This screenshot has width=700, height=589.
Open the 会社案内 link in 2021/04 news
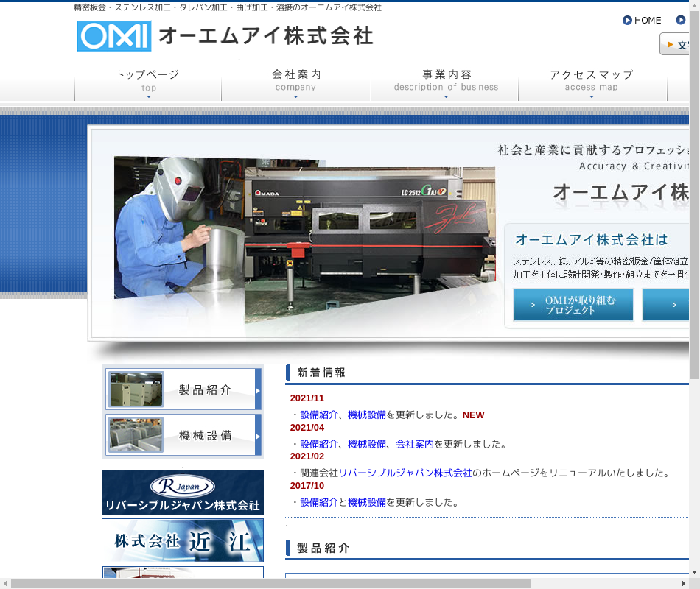[x=415, y=444]
